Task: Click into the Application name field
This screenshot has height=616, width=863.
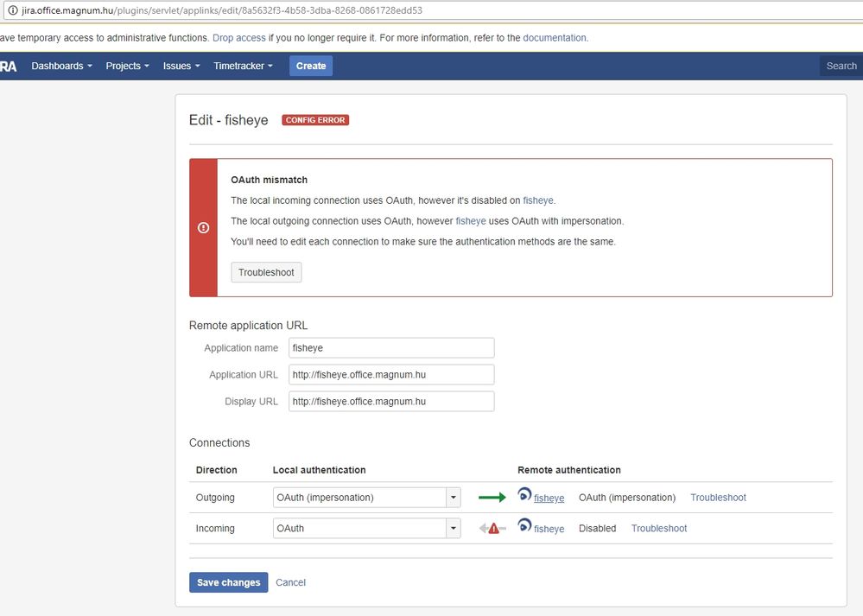Action: click(391, 348)
